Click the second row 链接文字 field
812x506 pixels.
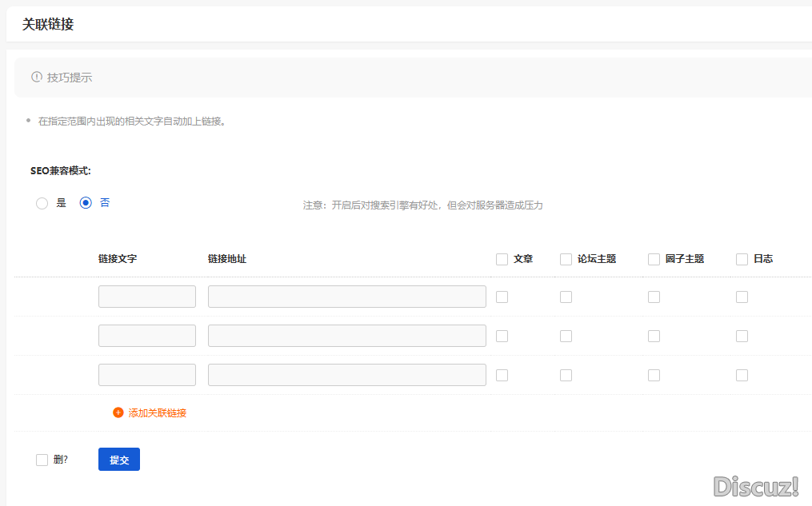click(x=147, y=336)
